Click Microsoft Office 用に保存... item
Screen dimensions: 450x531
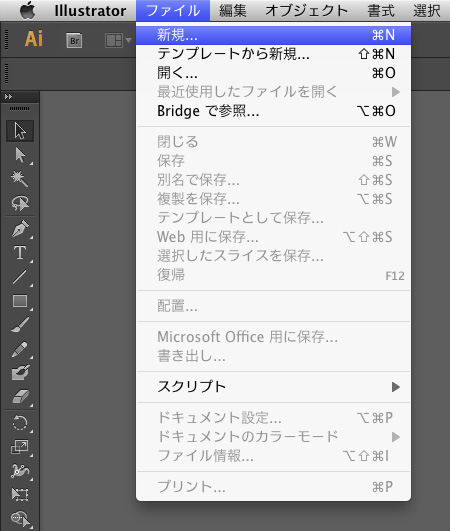point(274,337)
